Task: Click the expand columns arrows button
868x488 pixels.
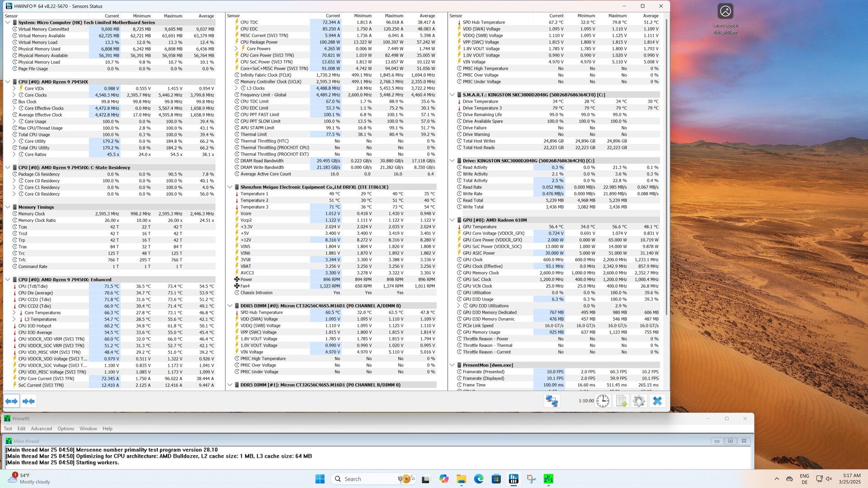Action: tap(12, 401)
